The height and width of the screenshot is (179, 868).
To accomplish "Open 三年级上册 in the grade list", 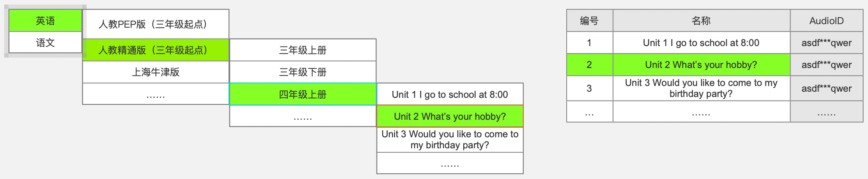I will 303,50.
